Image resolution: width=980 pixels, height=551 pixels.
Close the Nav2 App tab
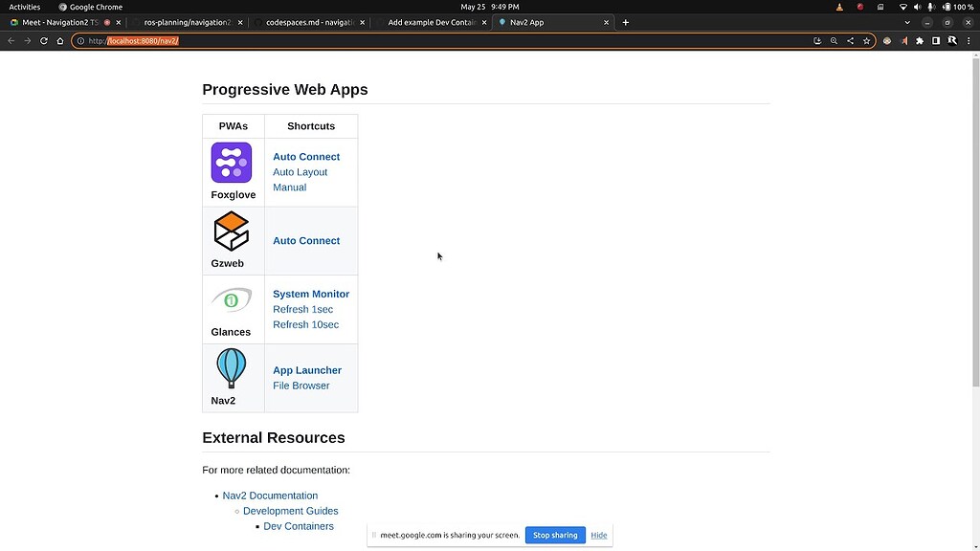coord(606,23)
